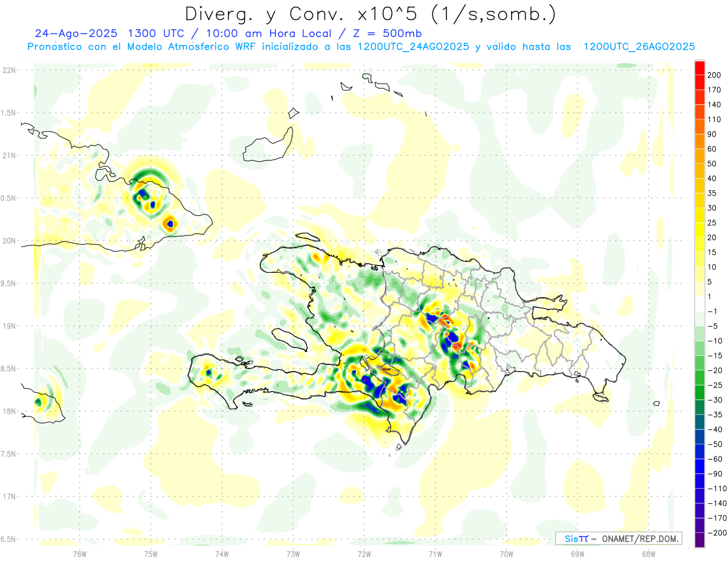The height and width of the screenshot is (562, 728).
Task: Select the "72W" longitude label
Action: [364, 554]
